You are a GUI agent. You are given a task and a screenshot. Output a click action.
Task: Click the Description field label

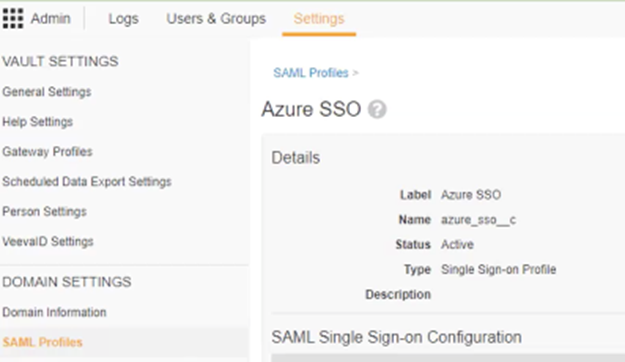pyautogui.click(x=398, y=294)
